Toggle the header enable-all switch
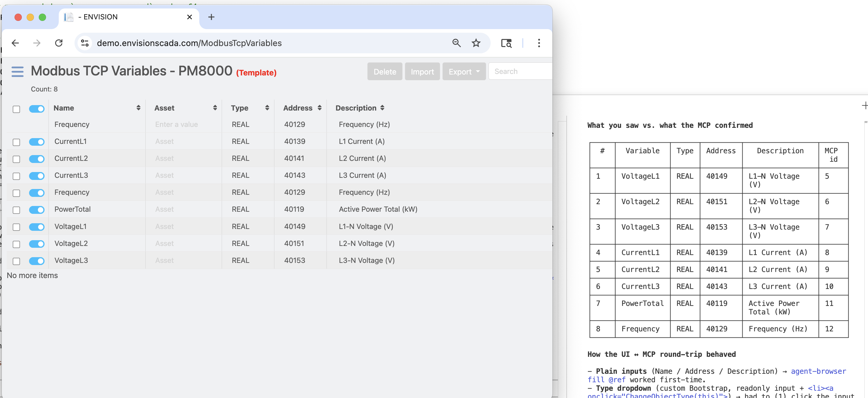This screenshot has height=398, width=868. [37, 109]
